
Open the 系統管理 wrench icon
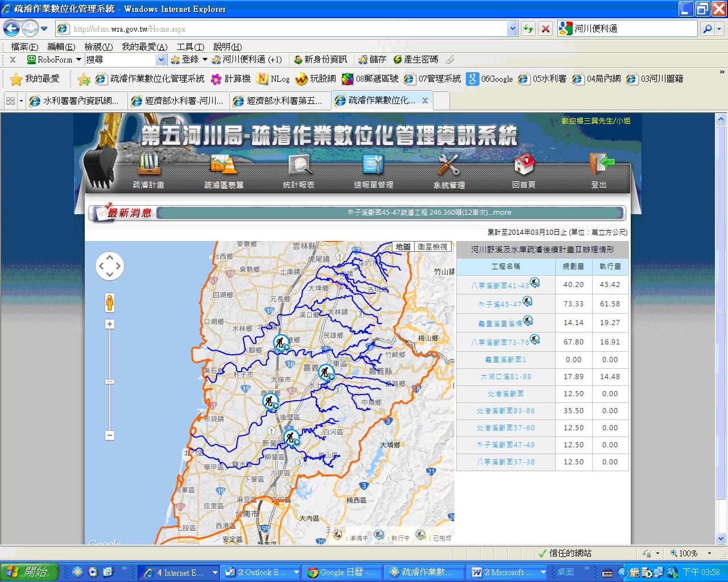pyautogui.click(x=449, y=165)
